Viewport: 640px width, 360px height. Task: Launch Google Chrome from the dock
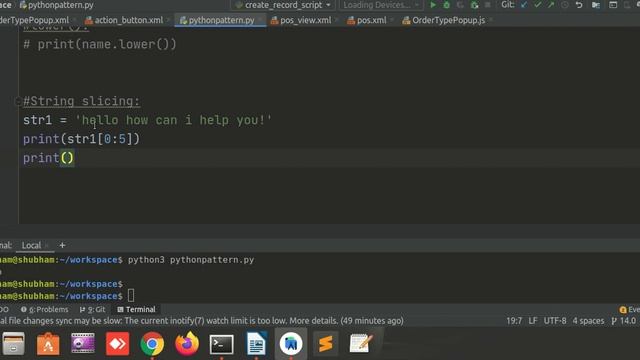pos(152,344)
